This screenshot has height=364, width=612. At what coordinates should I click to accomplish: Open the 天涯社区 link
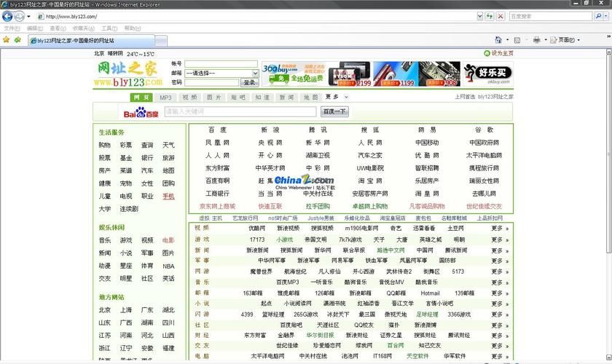coord(328,325)
